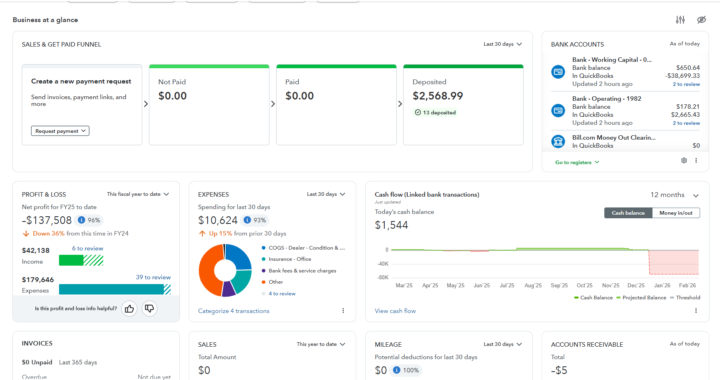Click info icon beside 96% in Profit & Loss
720x380 pixels.
pos(81,220)
